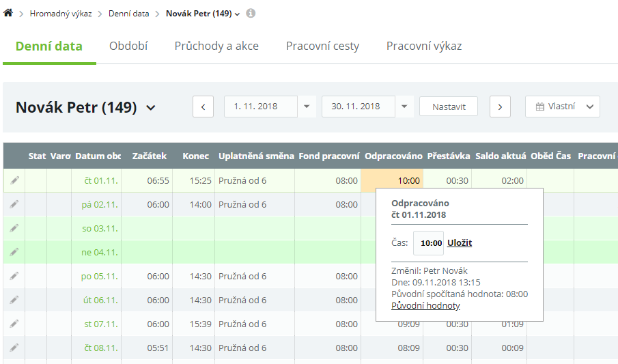Click the info icon beside Novák Petr

(251, 14)
